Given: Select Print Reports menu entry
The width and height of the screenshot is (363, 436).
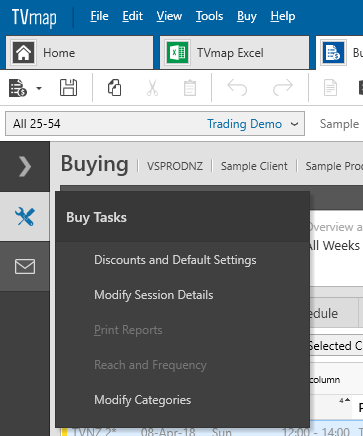Looking at the screenshot, I should tap(128, 330).
